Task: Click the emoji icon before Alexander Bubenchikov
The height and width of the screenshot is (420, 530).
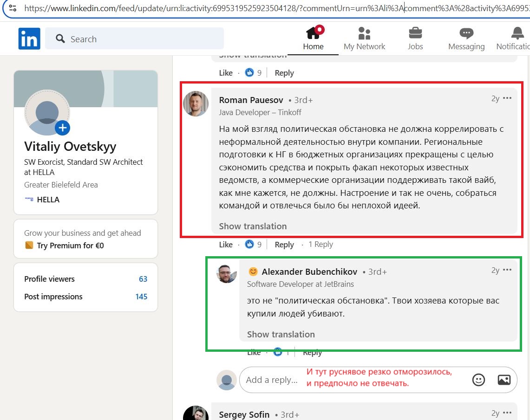Action: point(253,271)
